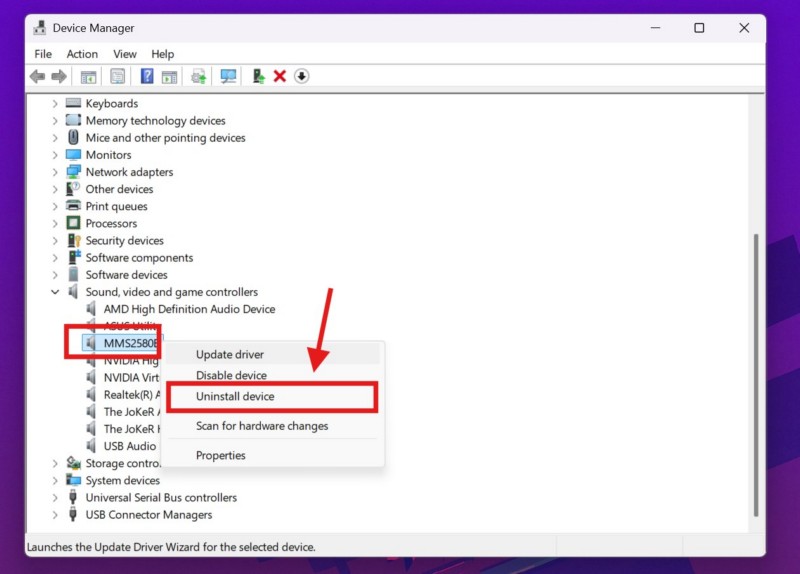
Task: Click the blue Help question mark icon
Action: pyautogui.click(x=147, y=77)
